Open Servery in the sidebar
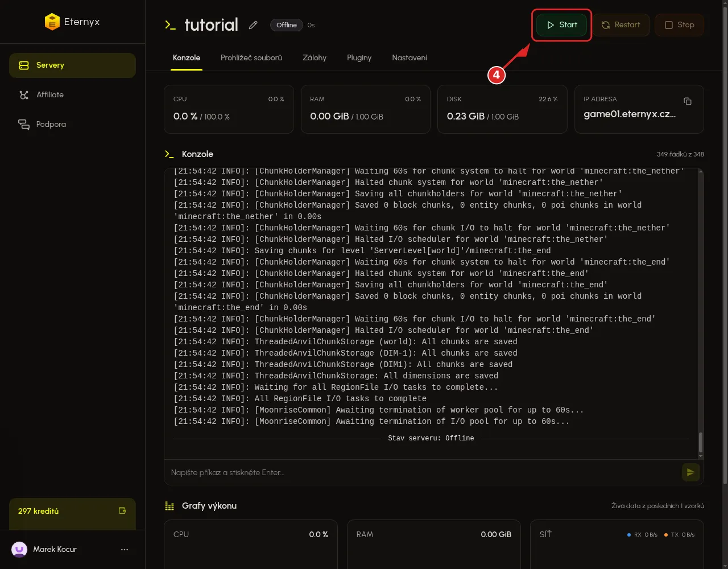Screen dimensions: 728x569 coord(72,65)
